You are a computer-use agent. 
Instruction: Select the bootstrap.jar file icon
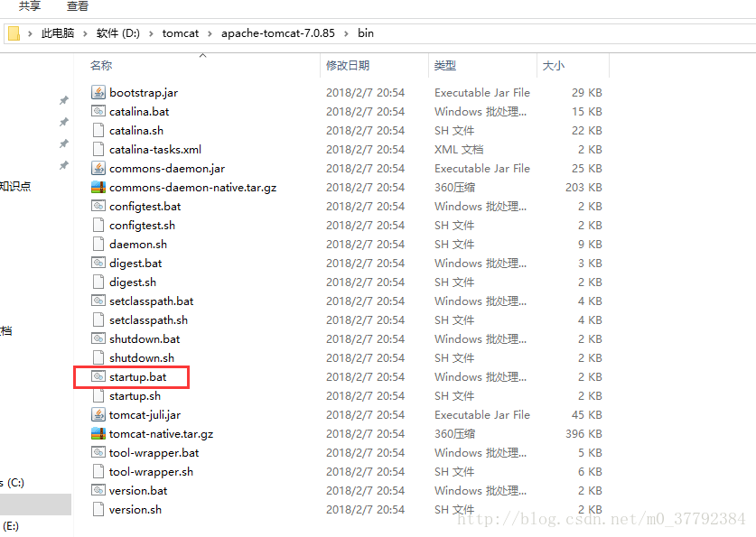point(98,92)
